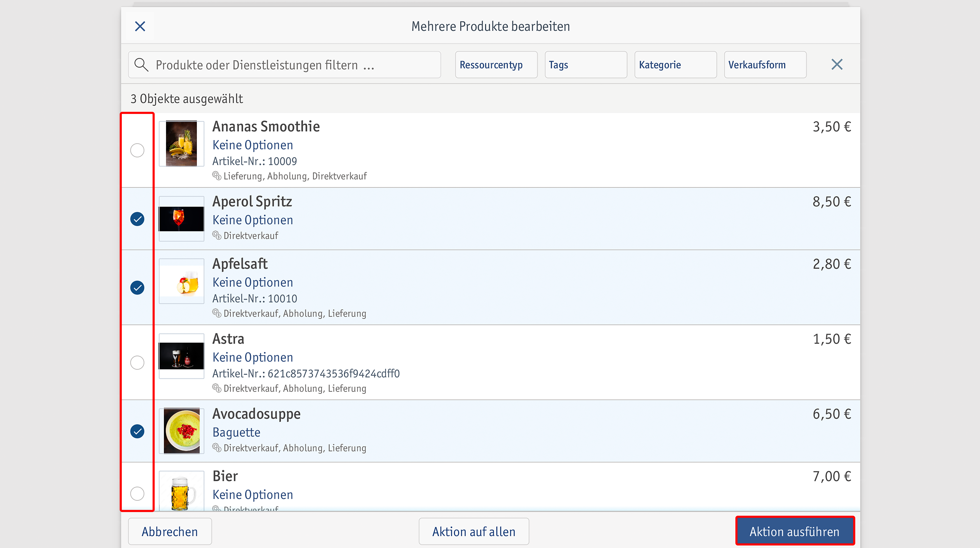The width and height of the screenshot is (980, 548).
Task: Click Keine Optionen under Apfelsaft
Action: coord(253,282)
